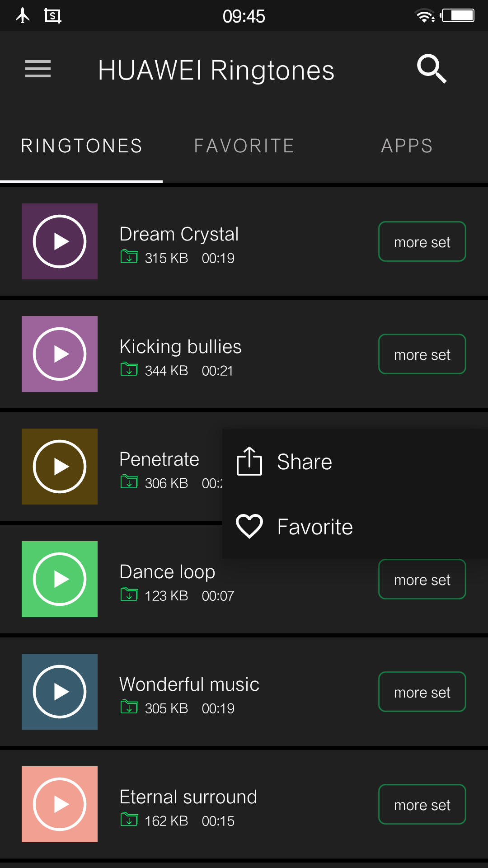Expand more set for Dream Crystal
488x868 pixels.
(422, 242)
